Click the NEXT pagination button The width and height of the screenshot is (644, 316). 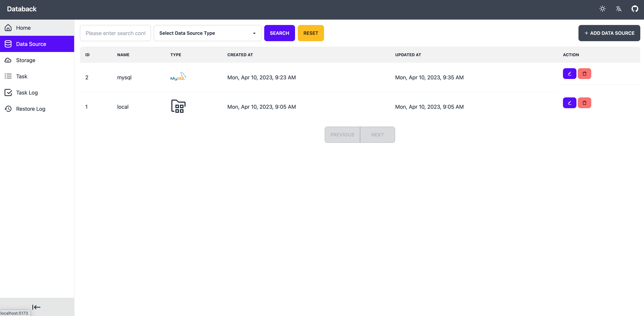[377, 135]
